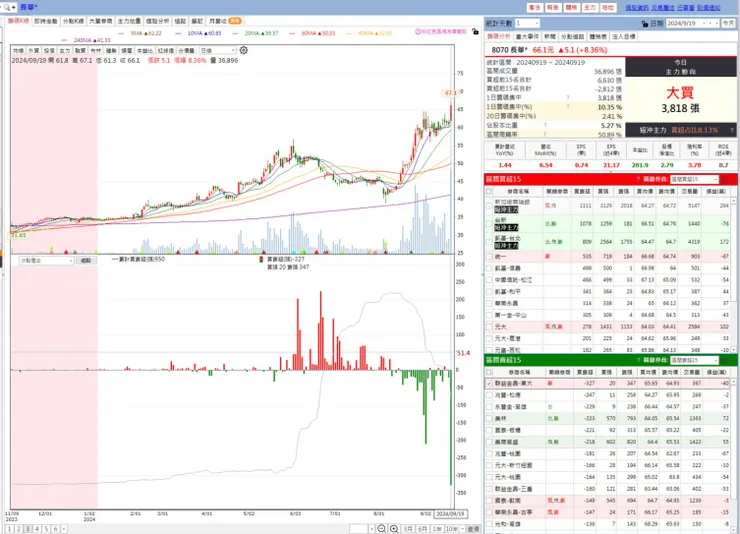Go to chart page 4
Viewport: 740px width, 534px height.
click(x=37, y=529)
